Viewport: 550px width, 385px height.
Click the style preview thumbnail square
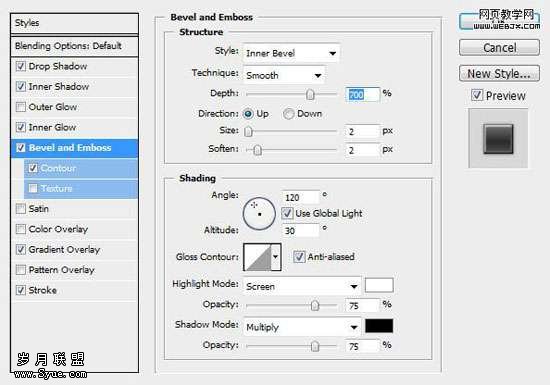pos(498,139)
